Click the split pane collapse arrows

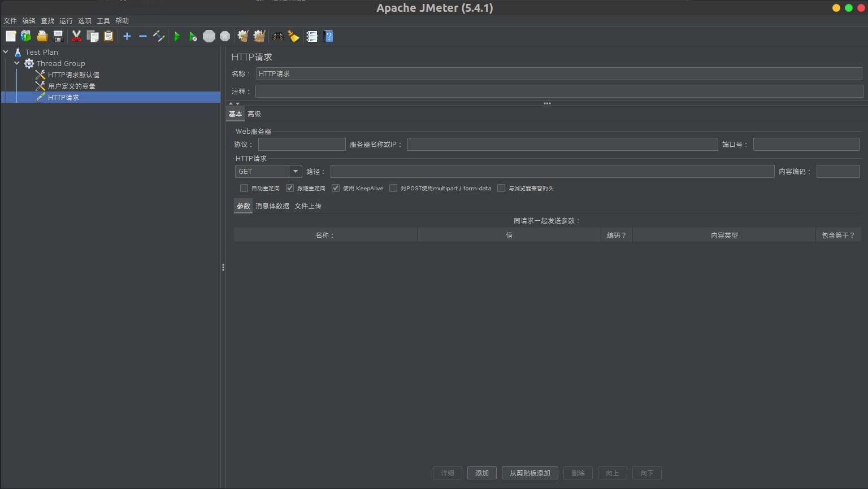(x=234, y=103)
